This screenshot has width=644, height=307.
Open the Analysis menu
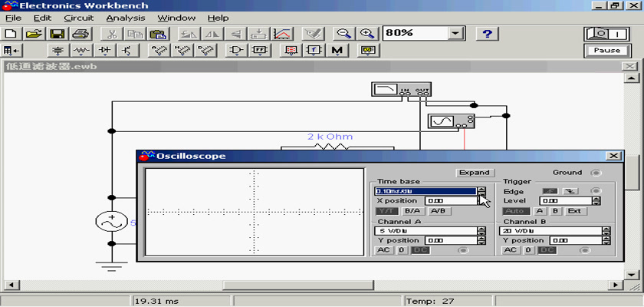[x=126, y=18]
